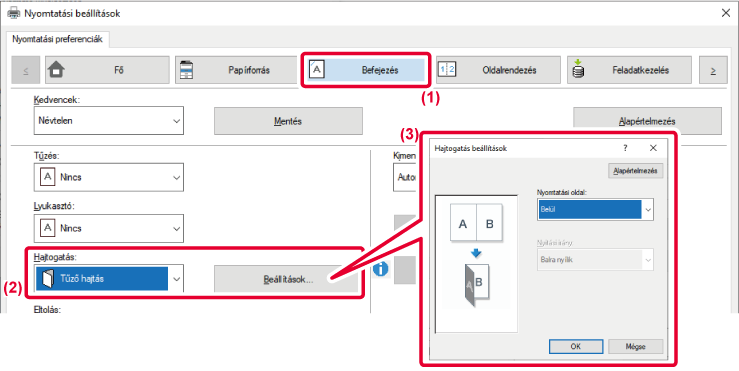Confirm the folding settings dialog with OK

pos(576,346)
